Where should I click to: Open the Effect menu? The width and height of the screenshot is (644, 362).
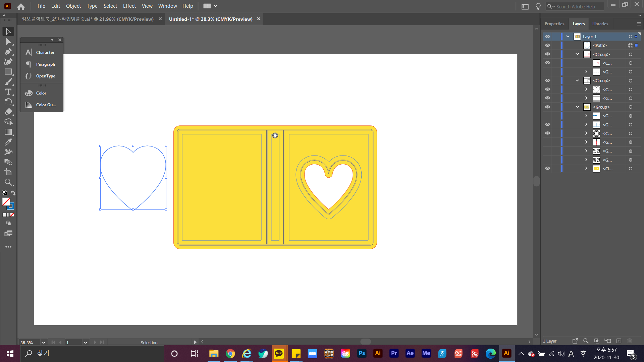(129, 6)
